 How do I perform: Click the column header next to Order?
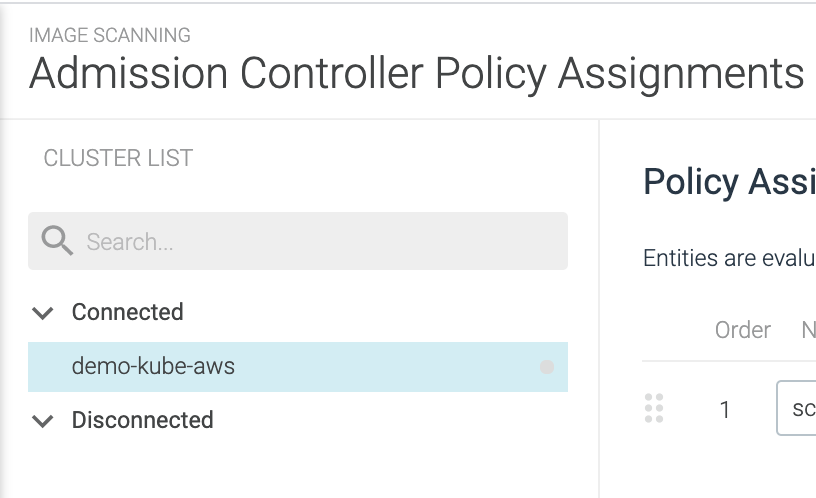tap(808, 330)
